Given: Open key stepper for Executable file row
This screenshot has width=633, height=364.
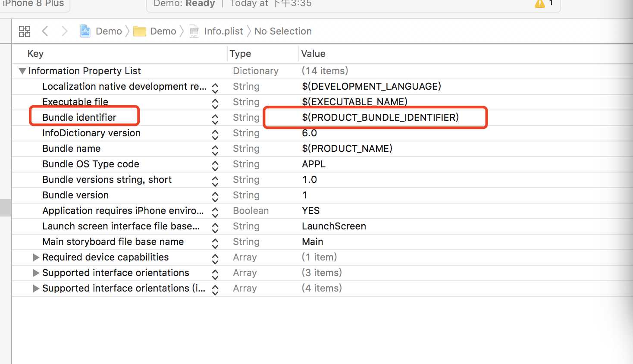Looking at the screenshot, I should 215,104.
